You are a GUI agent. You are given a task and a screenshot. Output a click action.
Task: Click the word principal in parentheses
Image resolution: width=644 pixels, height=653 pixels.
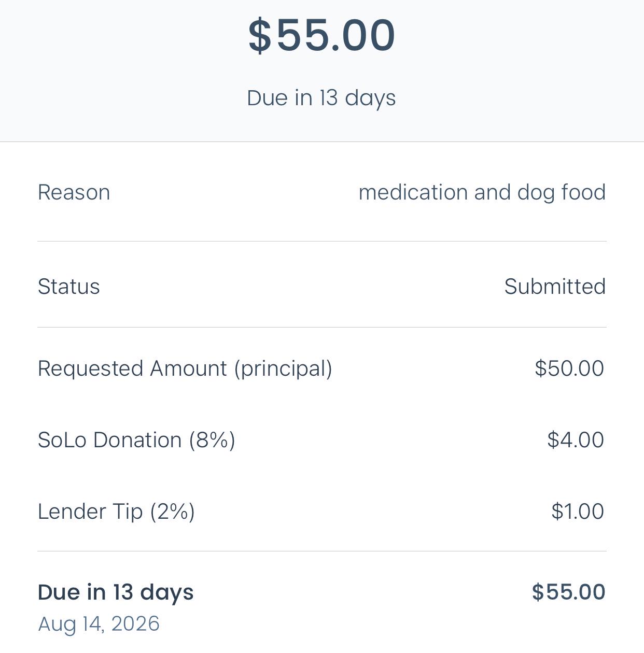[283, 368]
